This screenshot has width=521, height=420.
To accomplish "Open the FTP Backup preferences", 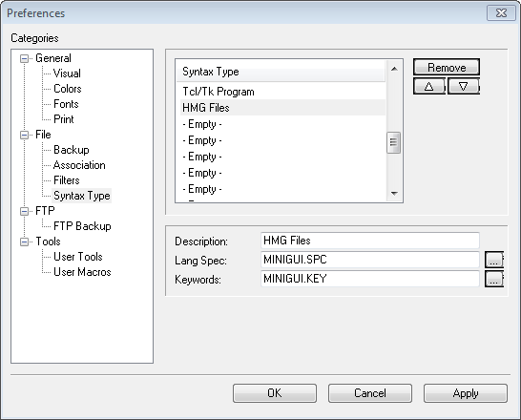I will coord(82,226).
